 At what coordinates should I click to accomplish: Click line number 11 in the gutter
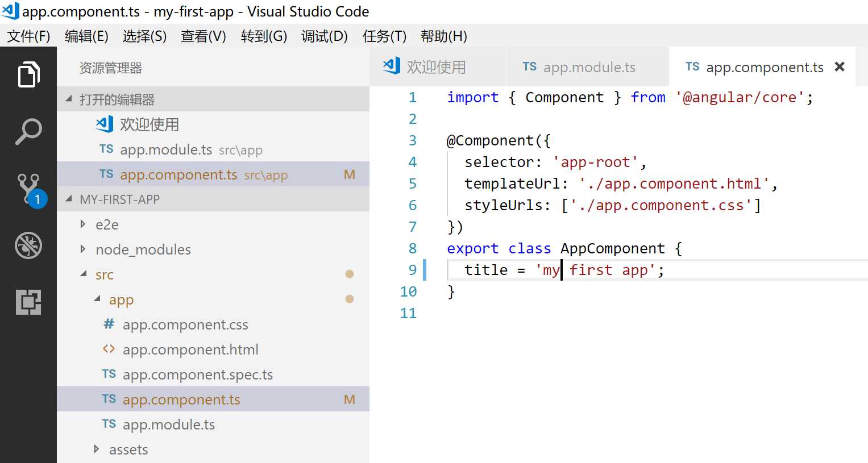[408, 313]
